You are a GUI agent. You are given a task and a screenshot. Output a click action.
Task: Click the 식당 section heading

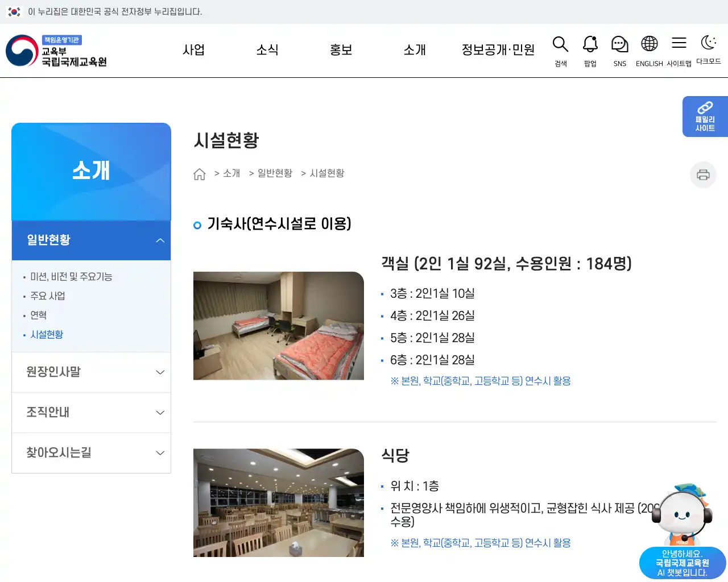coord(395,455)
